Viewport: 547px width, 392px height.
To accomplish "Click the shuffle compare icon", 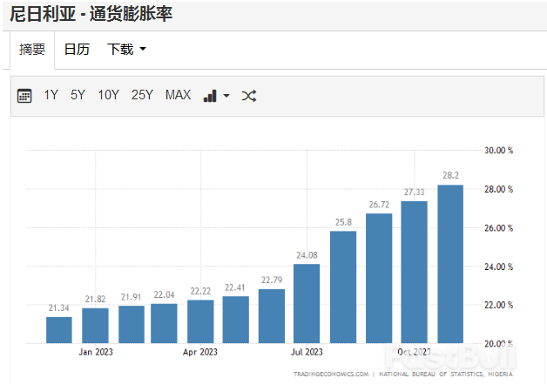I will click(249, 96).
